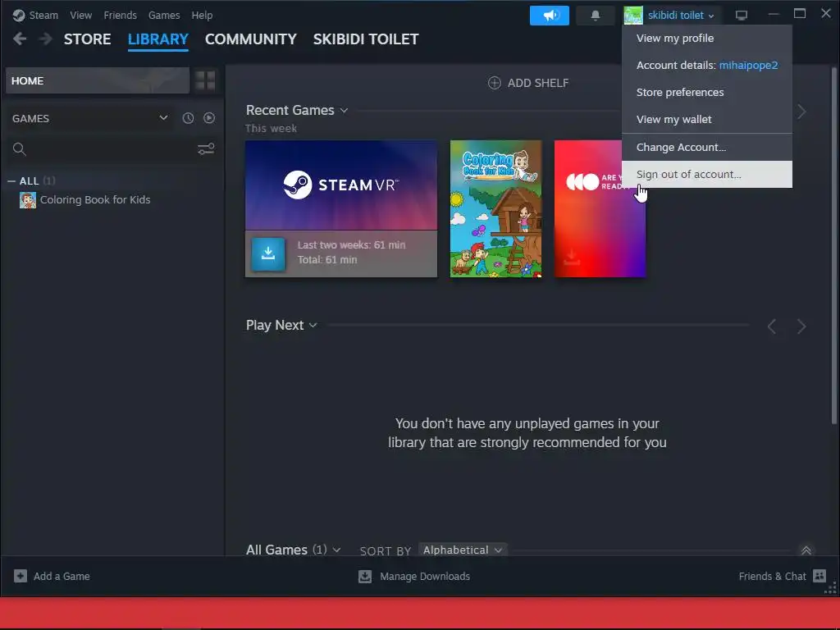Click the library search magnifier icon
Screen dimensions: 840x630
(20, 149)
